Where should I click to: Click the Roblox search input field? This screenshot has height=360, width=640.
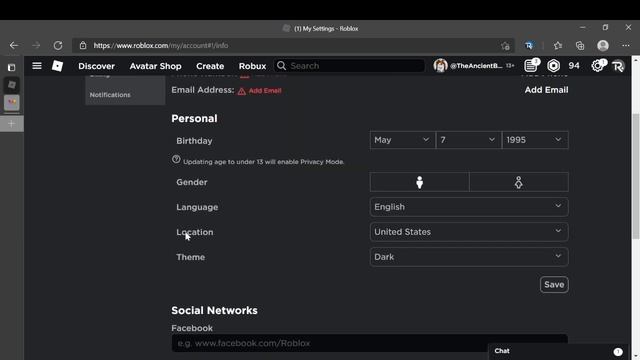[349, 66]
